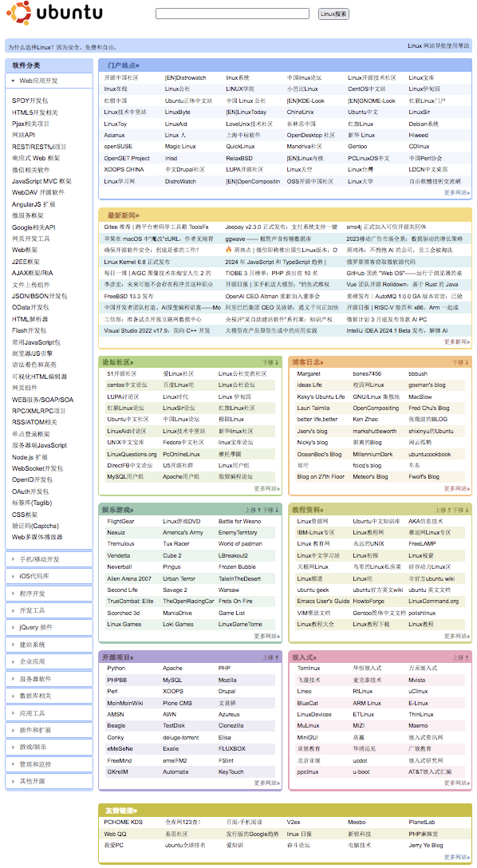The image size is (477, 868).
Task: Click 更多网站» in the 论坛社区 section
Action: click(x=267, y=489)
